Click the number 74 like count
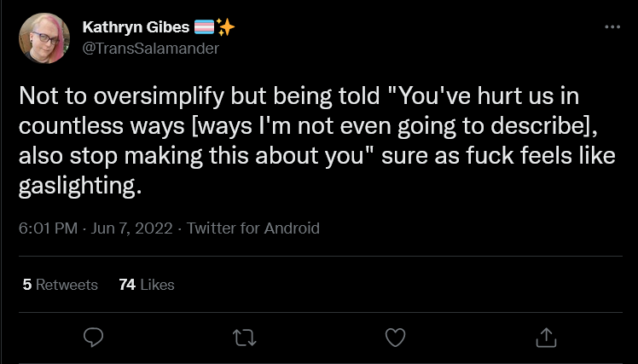The image size is (638, 364). click(127, 285)
